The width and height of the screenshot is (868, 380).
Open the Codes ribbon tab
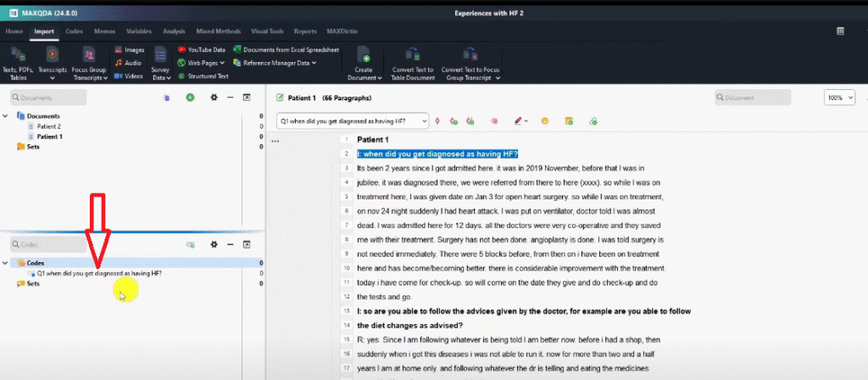coord(75,31)
